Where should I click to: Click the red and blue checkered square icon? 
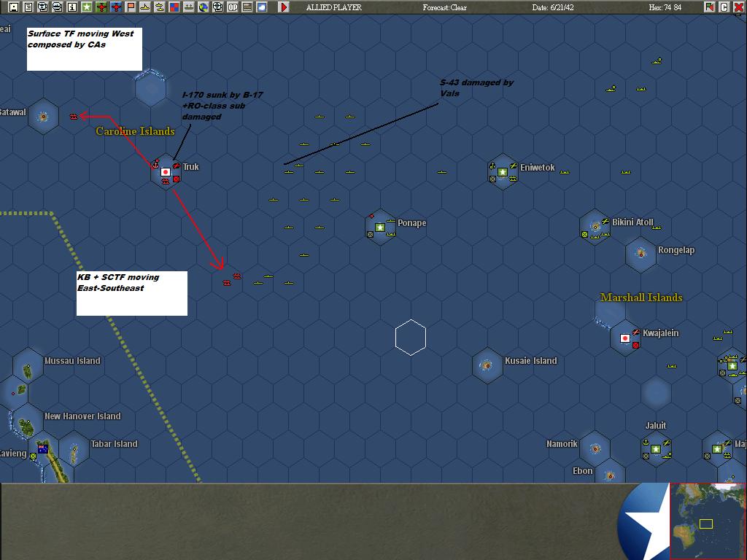click(x=174, y=7)
